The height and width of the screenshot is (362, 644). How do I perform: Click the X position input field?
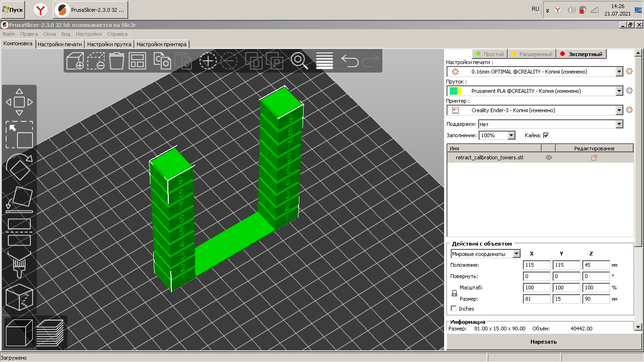tap(537, 265)
